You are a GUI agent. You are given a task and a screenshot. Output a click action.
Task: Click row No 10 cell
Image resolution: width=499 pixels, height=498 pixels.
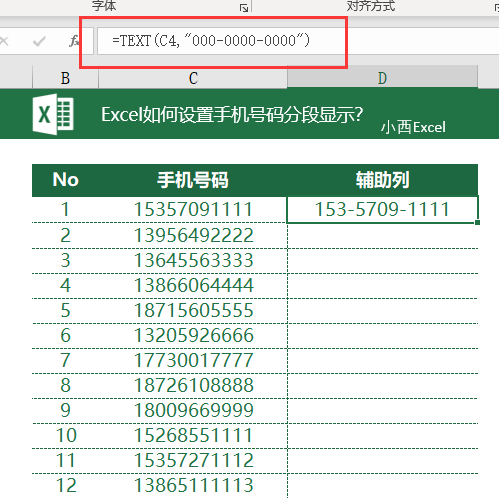[65, 435]
